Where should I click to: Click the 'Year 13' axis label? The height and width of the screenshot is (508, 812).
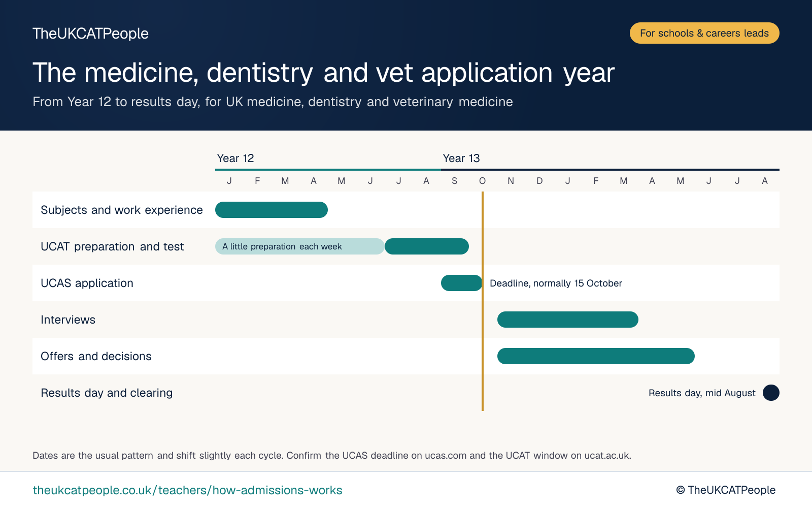tap(461, 158)
